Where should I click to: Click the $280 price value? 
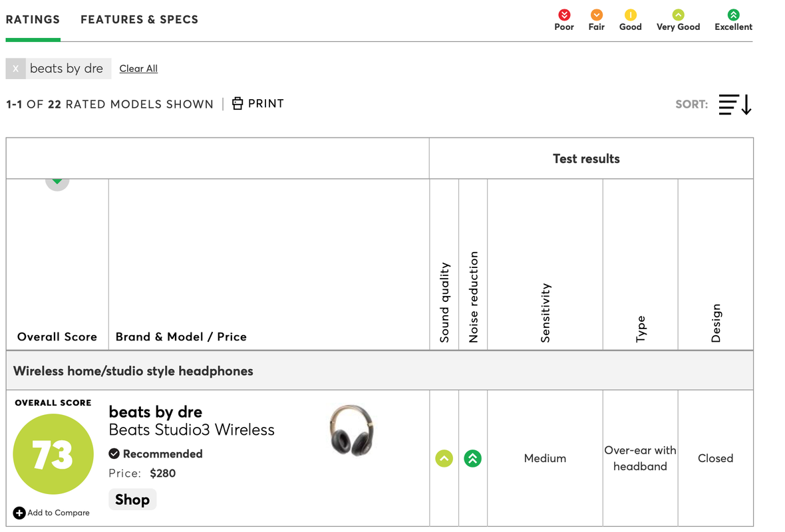163,473
